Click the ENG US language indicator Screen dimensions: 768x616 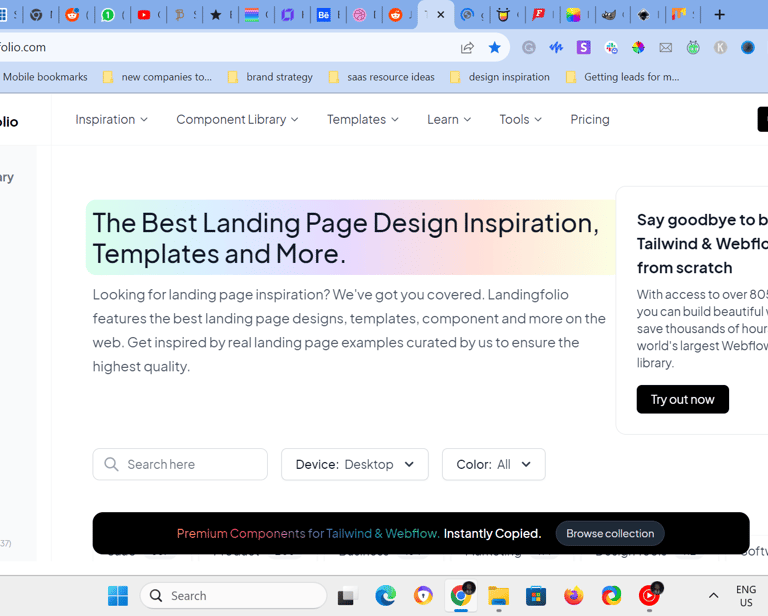[x=746, y=596]
